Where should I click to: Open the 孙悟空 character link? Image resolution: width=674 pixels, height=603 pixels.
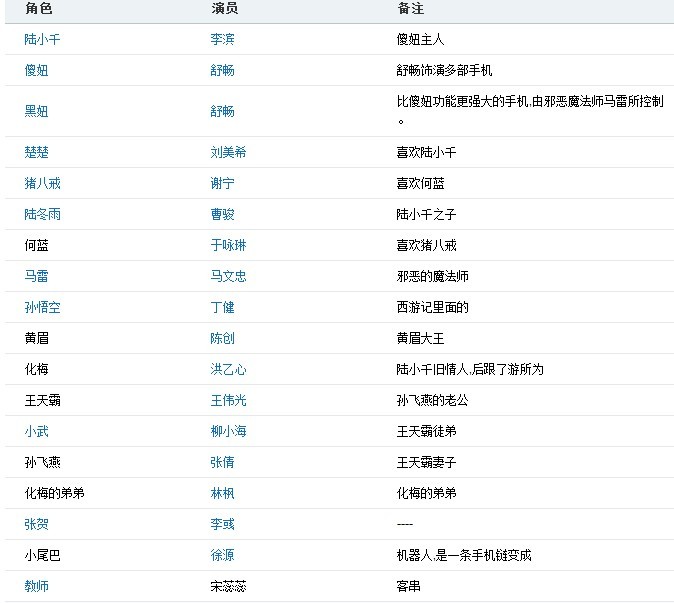pyautogui.click(x=42, y=307)
